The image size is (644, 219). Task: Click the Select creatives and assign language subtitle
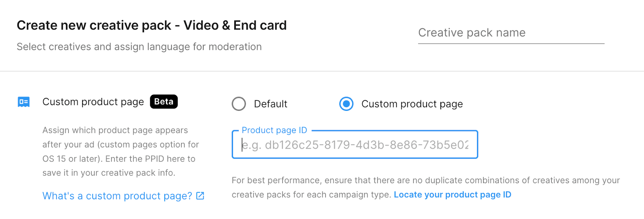click(139, 47)
